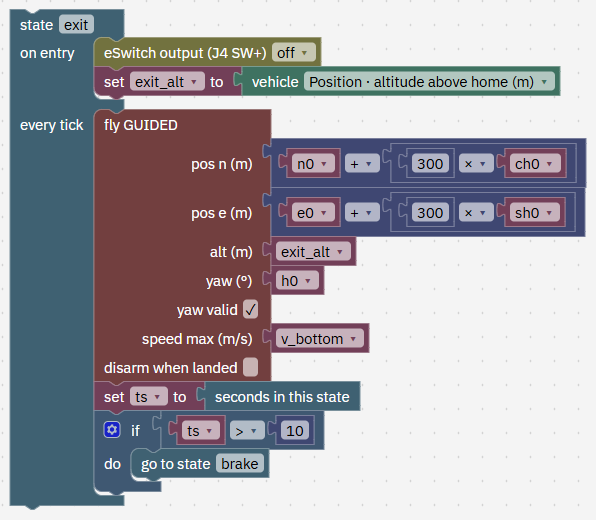596x520 pixels.
Task: Open the v_bottom variable dropdown
Action: pyautogui.click(x=320, y=338)
